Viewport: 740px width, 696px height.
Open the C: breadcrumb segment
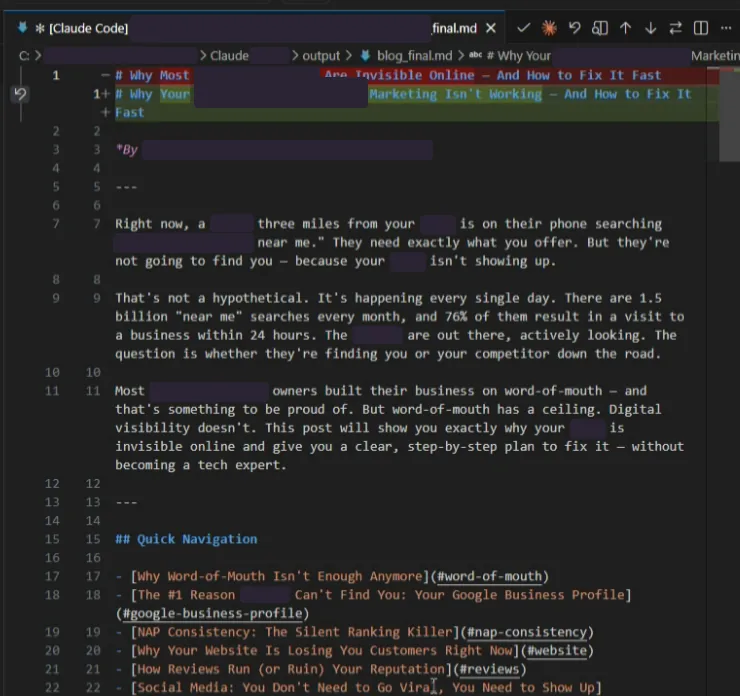(x=24, y=56)
